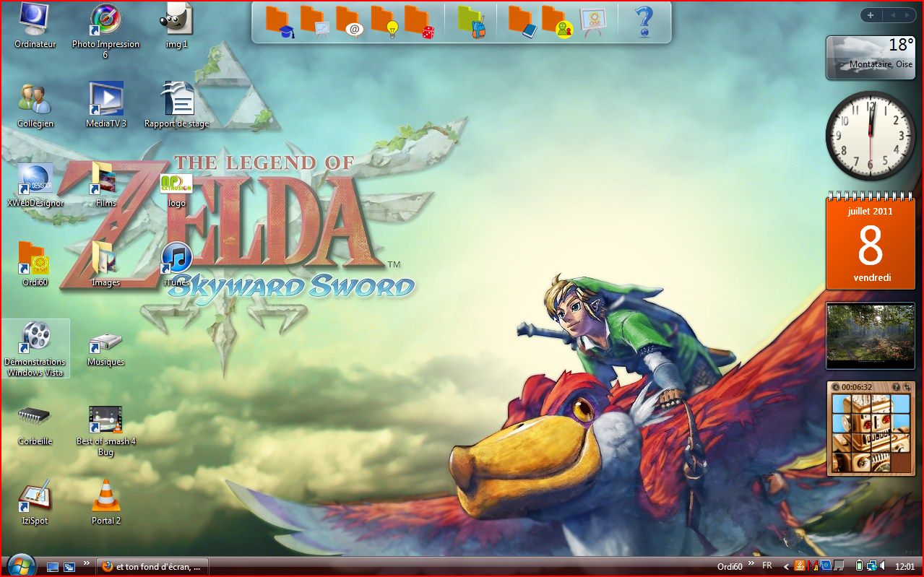The image size is (924, 577).
Task: Shuffle the picture puzzle gadget tiles
Action: 907,387
